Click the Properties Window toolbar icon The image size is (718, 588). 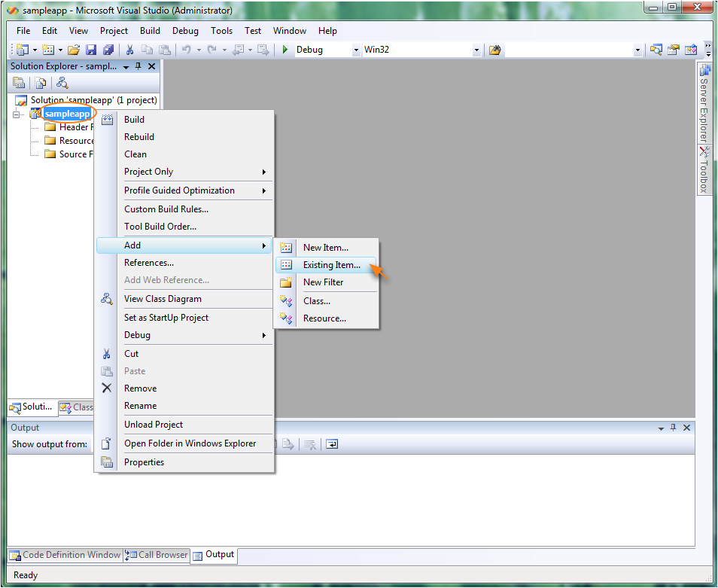(673, 50)
